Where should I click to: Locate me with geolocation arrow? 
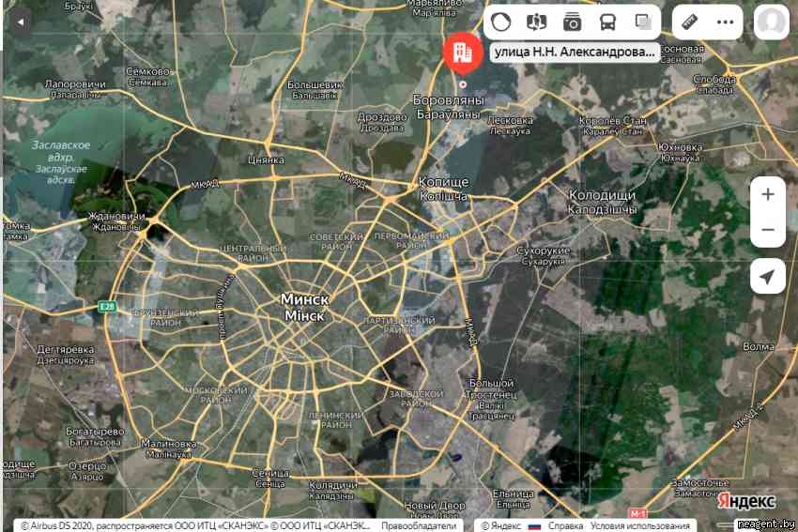(x=768, y=277)
